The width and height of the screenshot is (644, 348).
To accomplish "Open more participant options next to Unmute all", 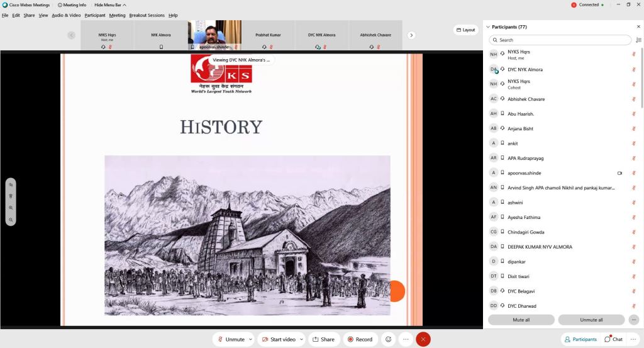I will [x=634, y=320].
